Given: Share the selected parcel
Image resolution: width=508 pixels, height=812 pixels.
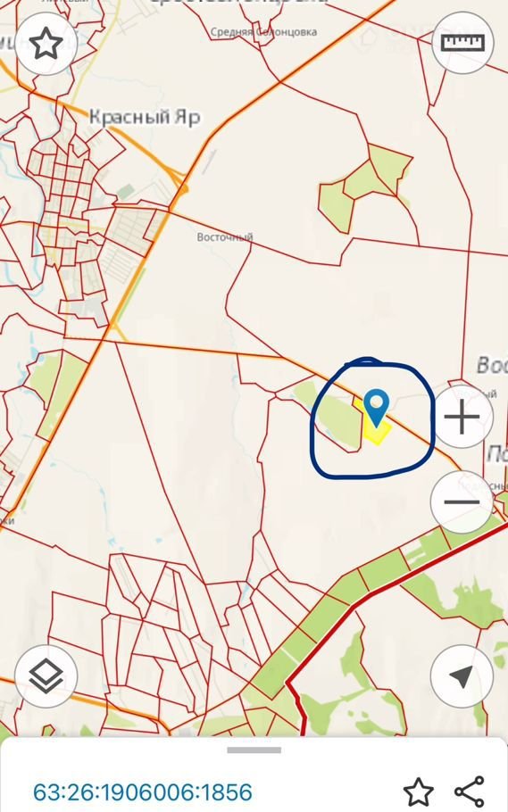Looking at the screenshot, I should pos(470,791).
